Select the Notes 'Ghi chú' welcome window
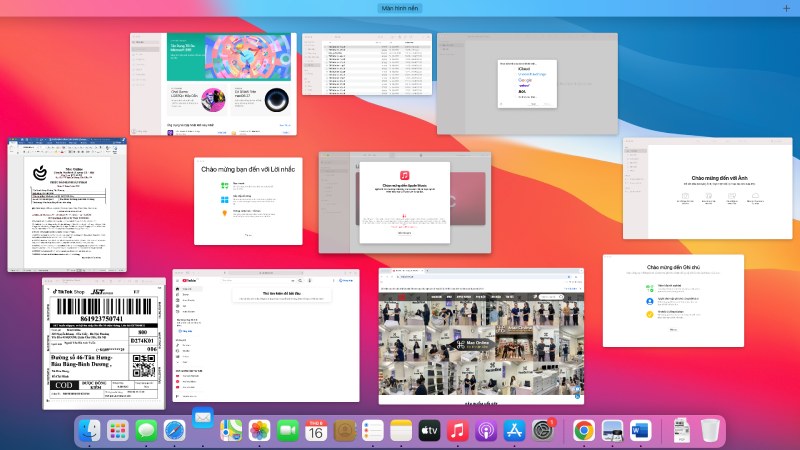 coord(673,301)
